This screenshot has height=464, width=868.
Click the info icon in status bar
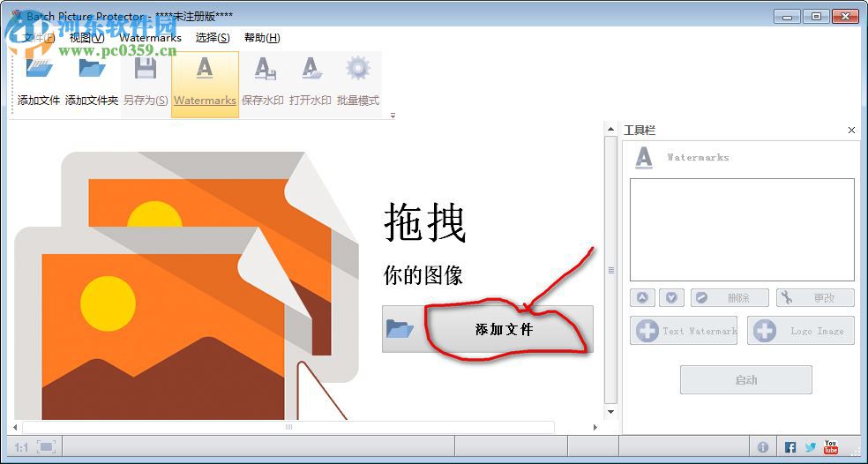click(x=763, y=447)
